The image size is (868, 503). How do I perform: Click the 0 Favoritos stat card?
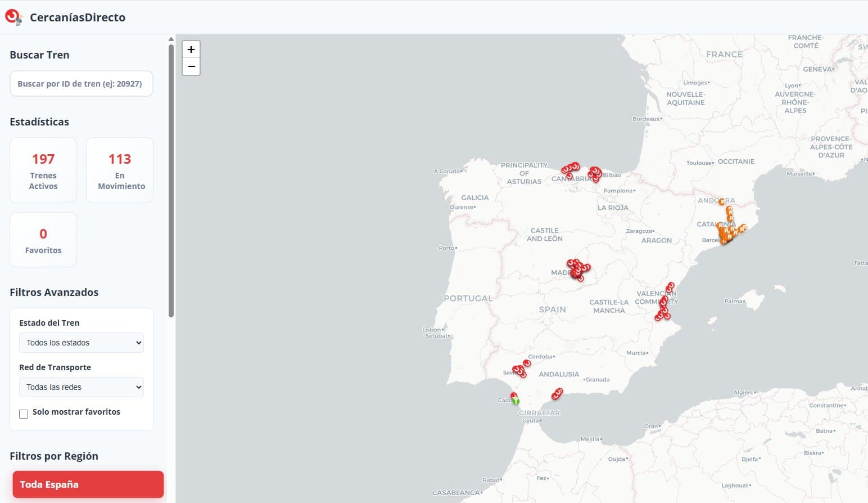click(x=43, y=240)
